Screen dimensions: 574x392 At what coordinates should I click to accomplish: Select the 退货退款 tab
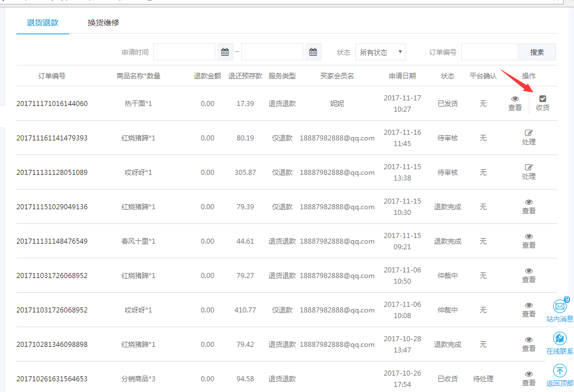[43, 23]
